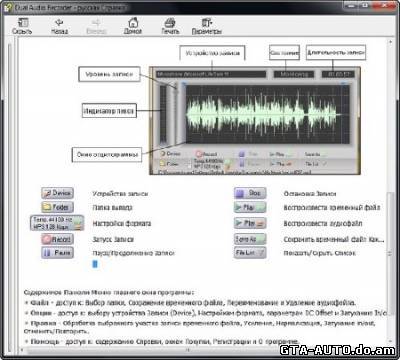
Task: Click the Pause button icon in legend
Action: (x=57, y=253)
